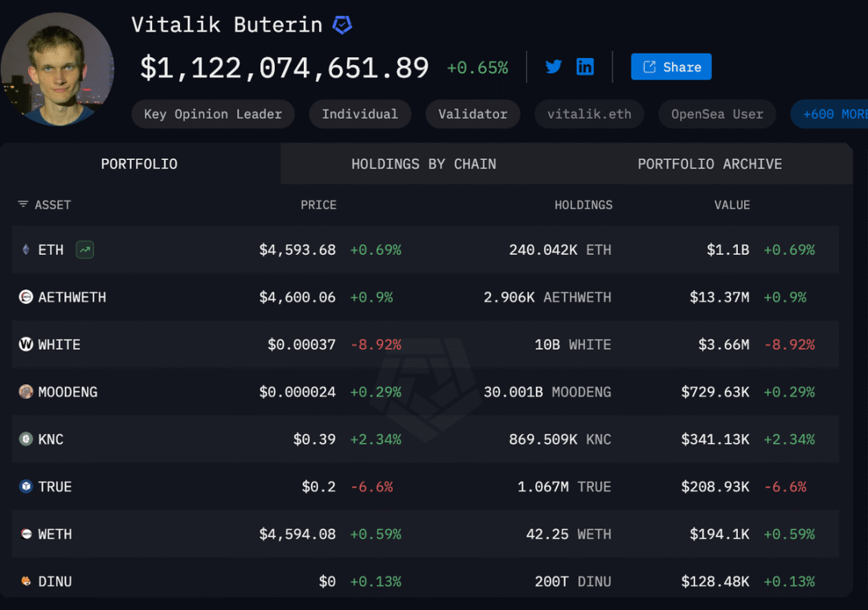The image size is (868, 610).
Task: Click the LinkedIn icon
Action: coord(585,67)
